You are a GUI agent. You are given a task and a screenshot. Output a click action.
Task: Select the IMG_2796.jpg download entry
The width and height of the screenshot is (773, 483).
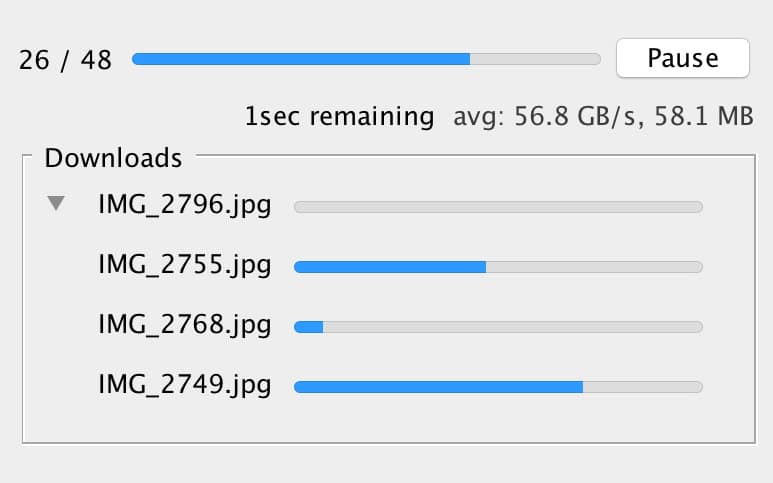coord(184,206)
